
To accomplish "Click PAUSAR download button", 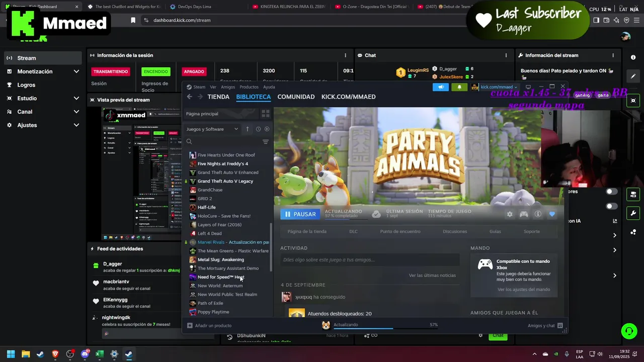I will click(300, 214).
